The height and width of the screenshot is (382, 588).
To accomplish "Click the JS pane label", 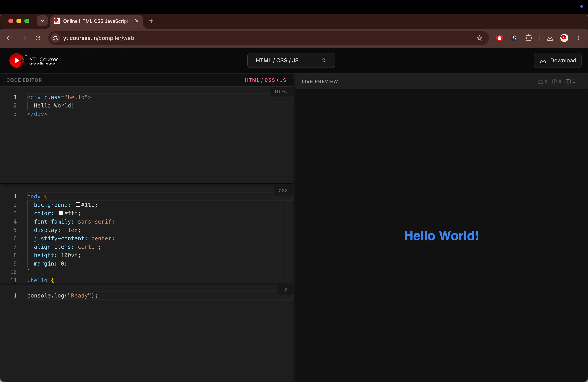I will pos(285,290).
